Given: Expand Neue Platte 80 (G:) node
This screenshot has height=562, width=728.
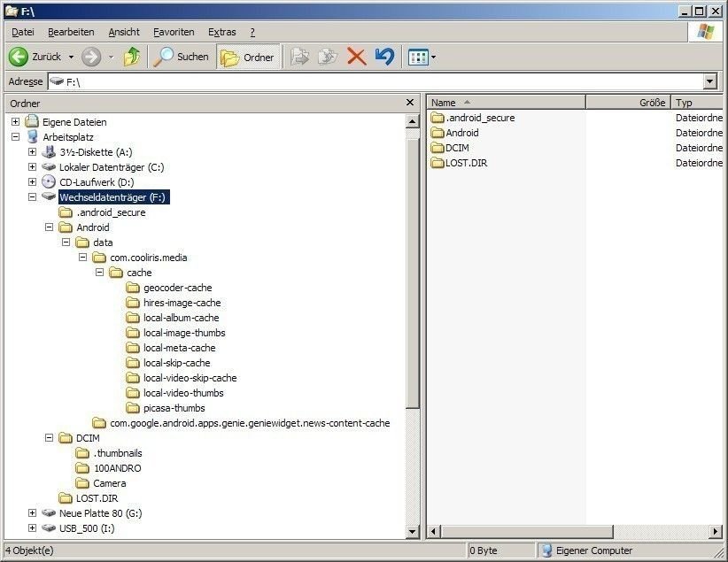Looking at the screenshot, I should coord(32,512).
